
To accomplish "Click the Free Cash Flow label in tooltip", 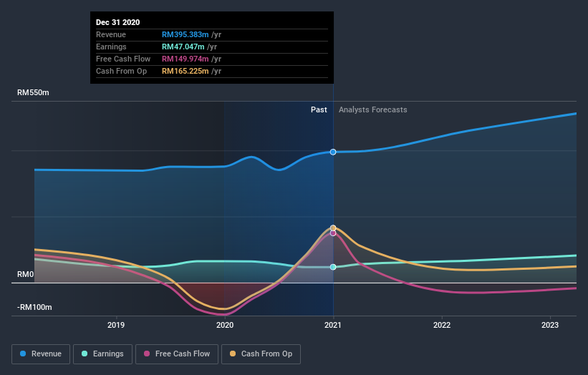I will [x=123, y=59].
